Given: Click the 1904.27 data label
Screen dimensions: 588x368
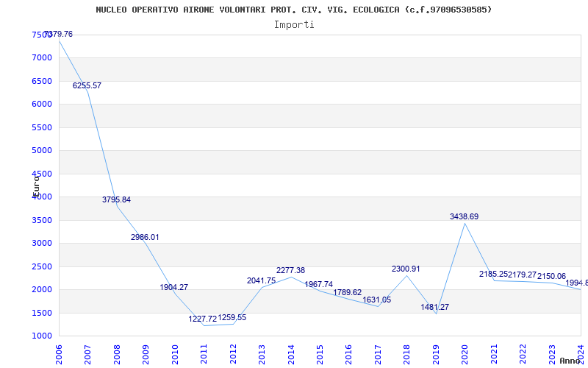Looking at the screenshot, I should click(x=174, y=288).
